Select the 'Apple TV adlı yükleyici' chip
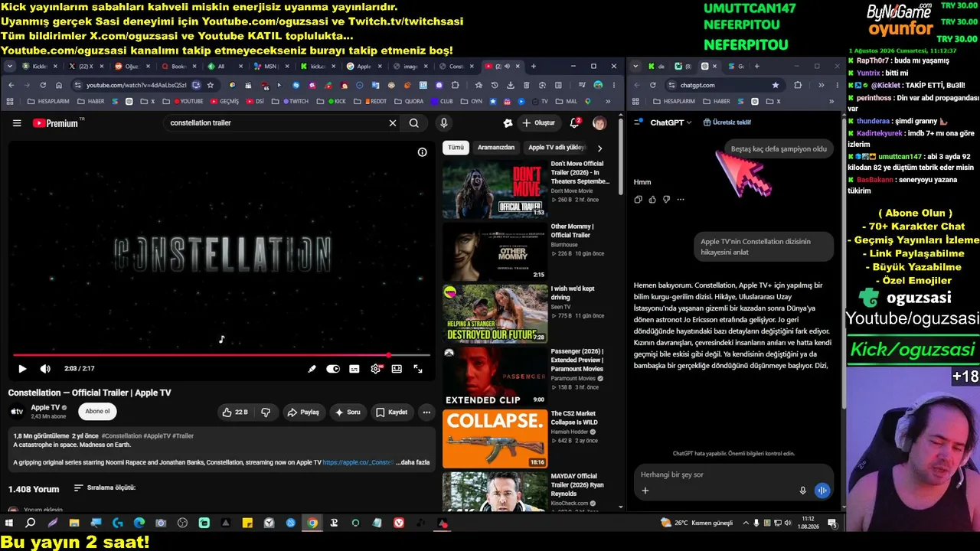This screenshot has width=980, height=551. (x=557, y=148)
